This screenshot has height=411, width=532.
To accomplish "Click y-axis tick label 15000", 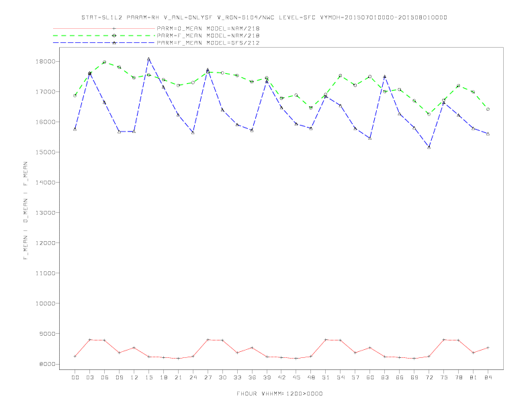I will click(45, 152).
